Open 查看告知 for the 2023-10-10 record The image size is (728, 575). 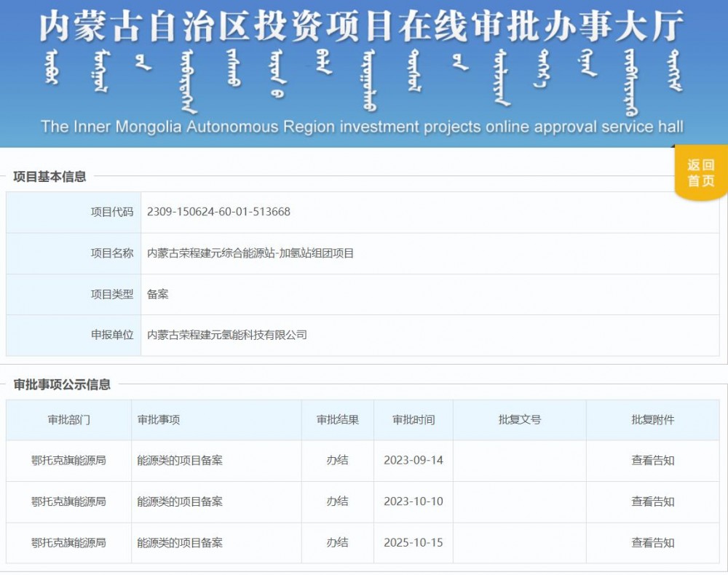(654, 501)
